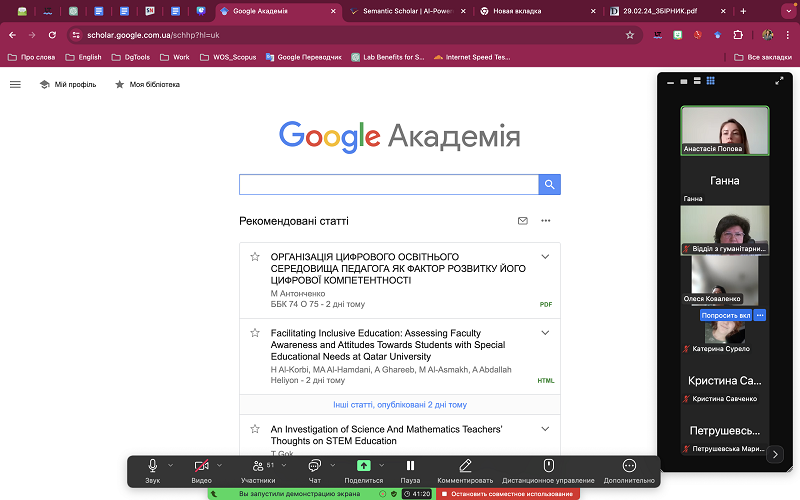Switch Zoom video panel to grid view
The width and height of the screenshot is (800, 500).
(711, 80)
